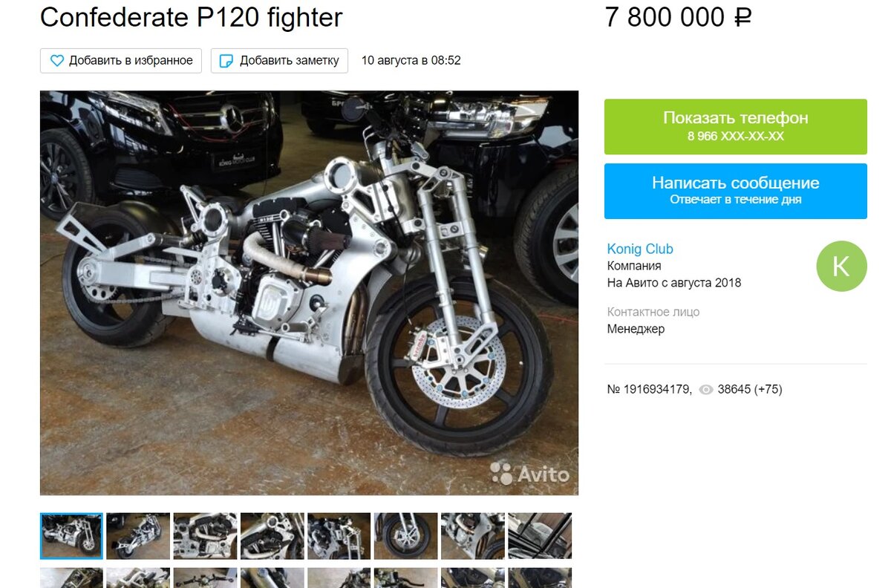Write a message to the seller
This screenshot has width=891, height=588.
736,191
